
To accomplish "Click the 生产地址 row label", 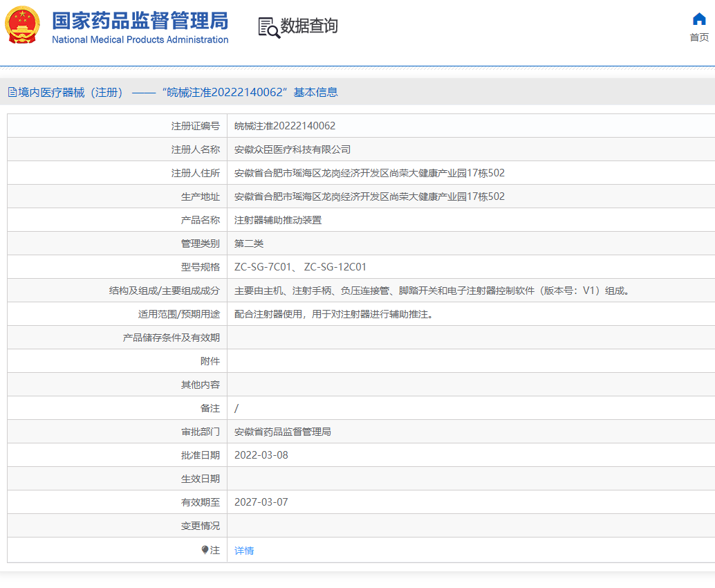I will (201, 196).
